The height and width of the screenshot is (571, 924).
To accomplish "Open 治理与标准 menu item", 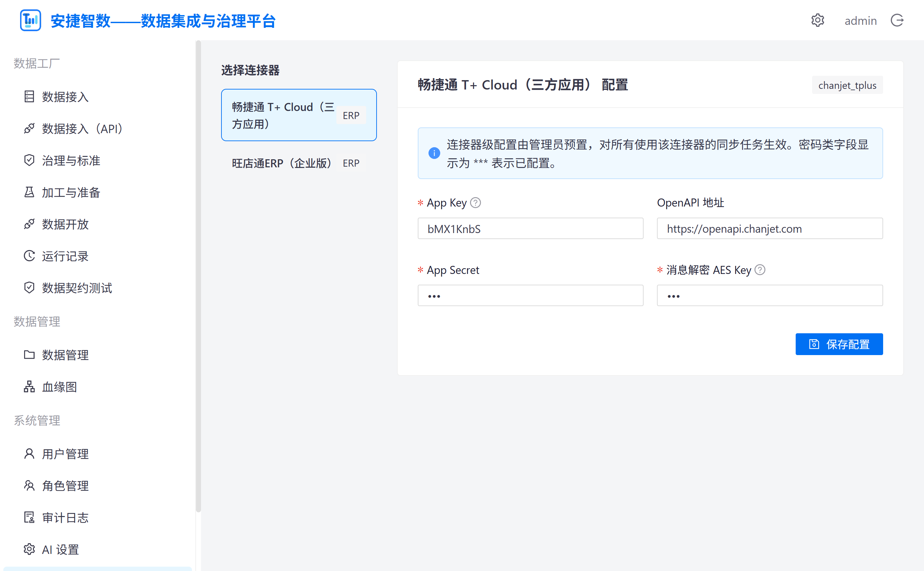I will coord(98,161).
